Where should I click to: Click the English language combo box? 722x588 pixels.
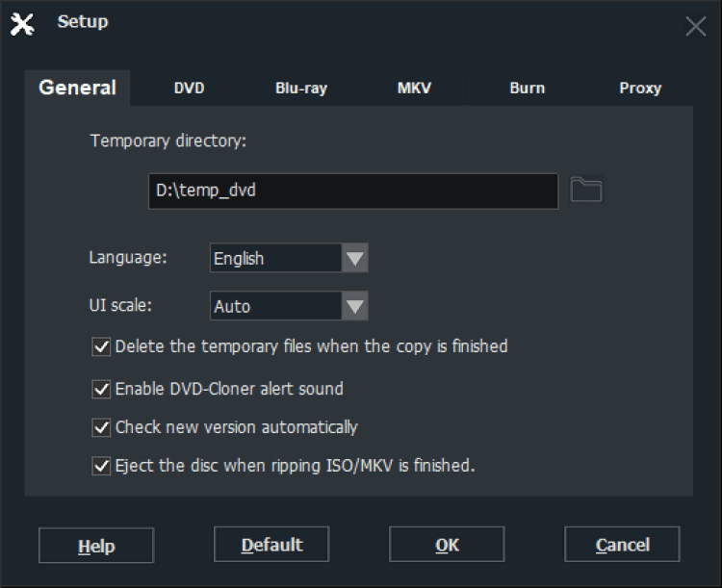[x=275, y=258]
